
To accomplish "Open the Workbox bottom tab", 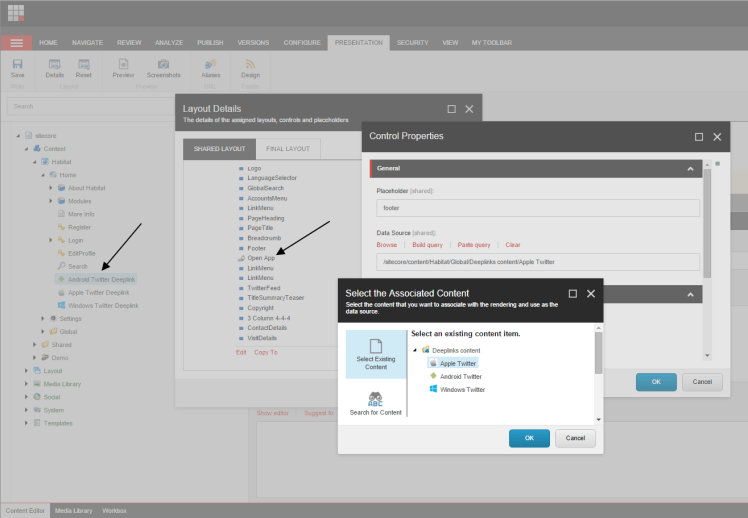I will [x=114, y=510].
